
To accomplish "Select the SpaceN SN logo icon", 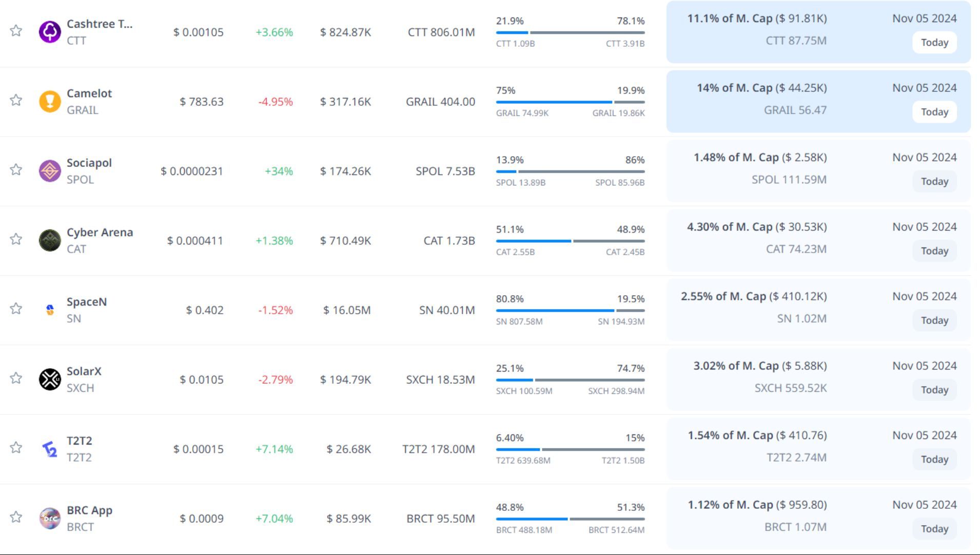I will [50, 310].
